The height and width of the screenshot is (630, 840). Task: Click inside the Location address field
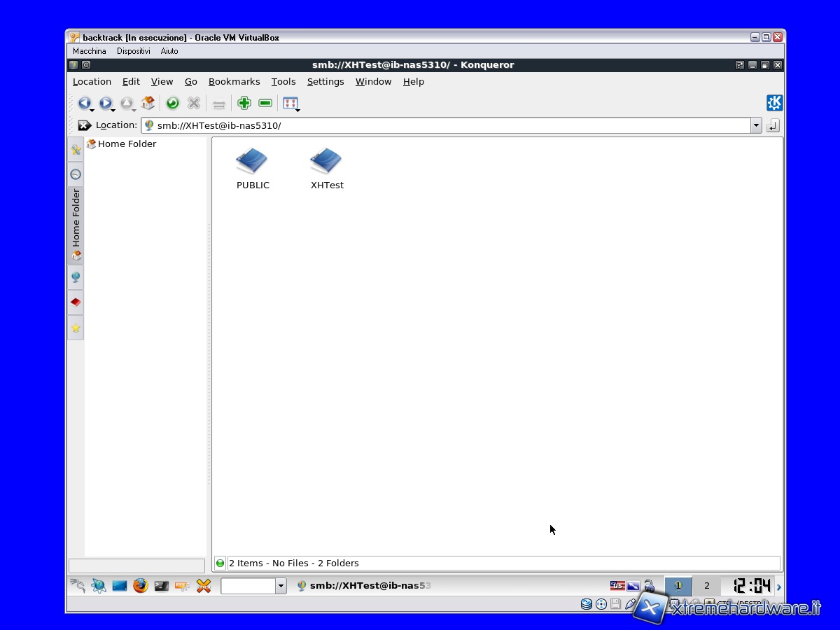click(448, 126)
